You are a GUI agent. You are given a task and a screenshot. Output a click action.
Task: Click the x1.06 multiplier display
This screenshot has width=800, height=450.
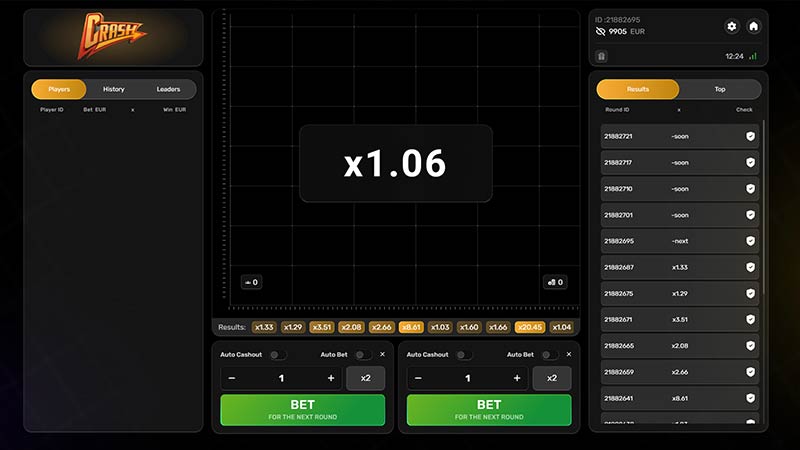click(x=395, y=164)
